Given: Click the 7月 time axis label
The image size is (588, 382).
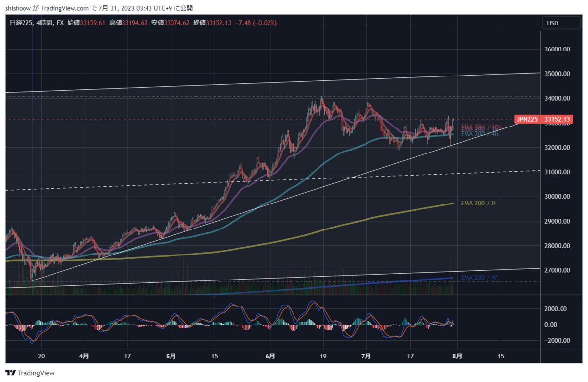Looking at the screenshot, I should point(367,356).
